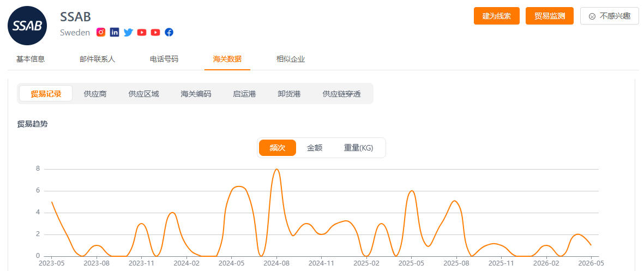Click the 2025-11 x-axis label
The width and height of the screenshot is (644, 271).
click(x=502, y=263)
